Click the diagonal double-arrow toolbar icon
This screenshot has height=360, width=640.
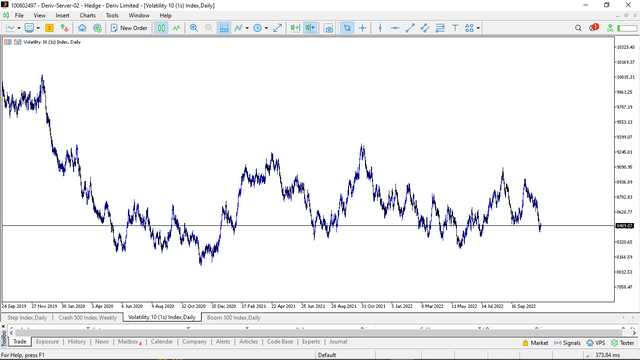[x=278, y=28]
